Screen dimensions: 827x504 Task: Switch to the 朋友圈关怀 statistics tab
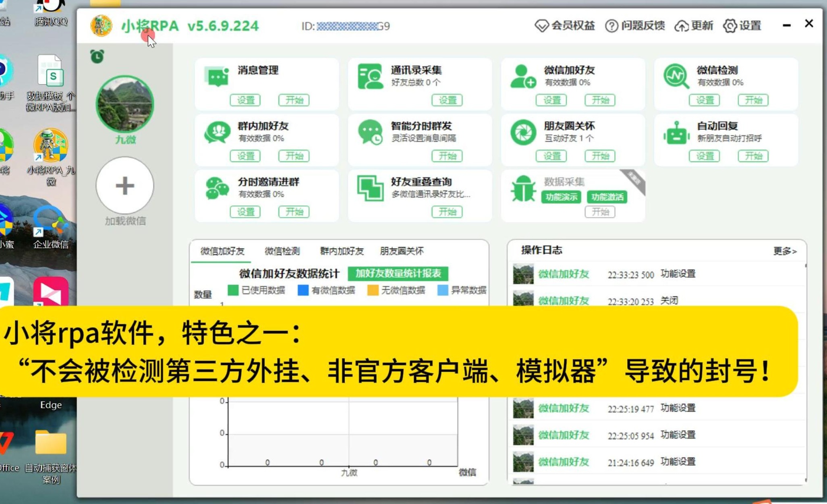click(x=402, y=251)
